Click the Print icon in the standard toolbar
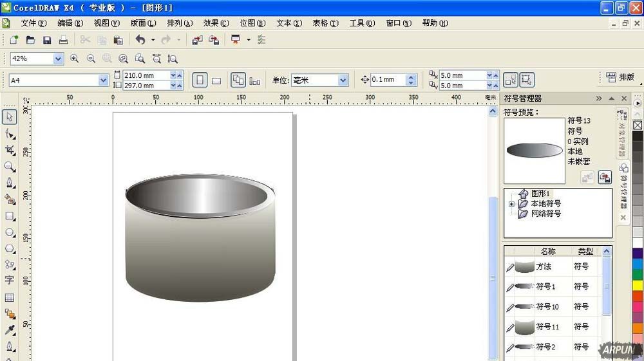 click(x=63, y=40)
